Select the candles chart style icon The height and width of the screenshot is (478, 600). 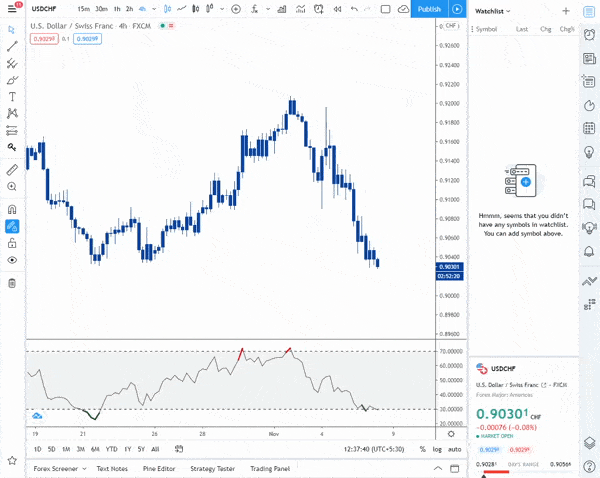click(196, 9)
